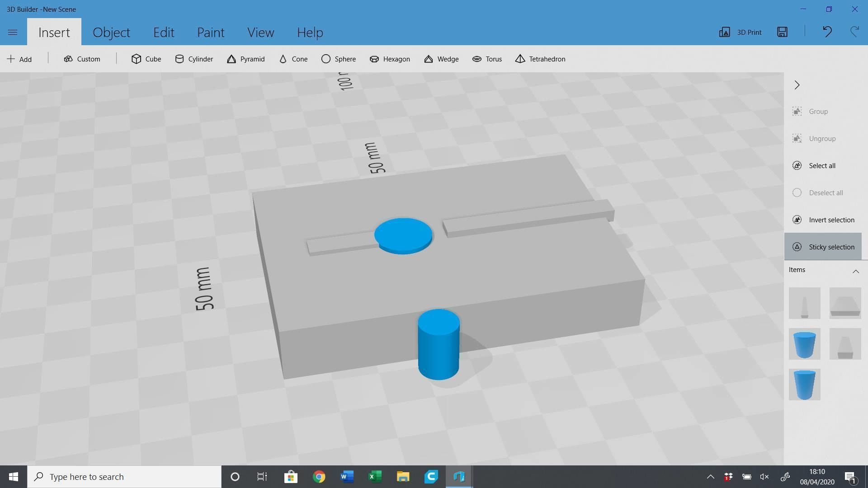Image resolution: width=868 pixels, height=488 pixels.
Task: Open the hamburger menu
Action: [12, 32]
